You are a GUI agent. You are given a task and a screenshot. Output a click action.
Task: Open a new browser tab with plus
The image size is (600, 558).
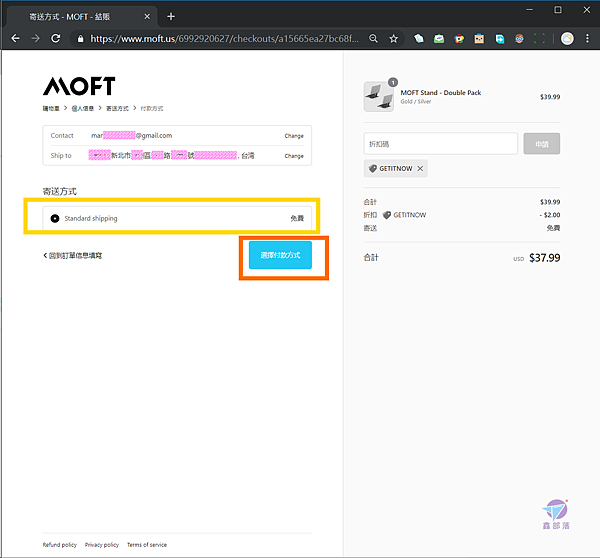(x=171, y=16)
